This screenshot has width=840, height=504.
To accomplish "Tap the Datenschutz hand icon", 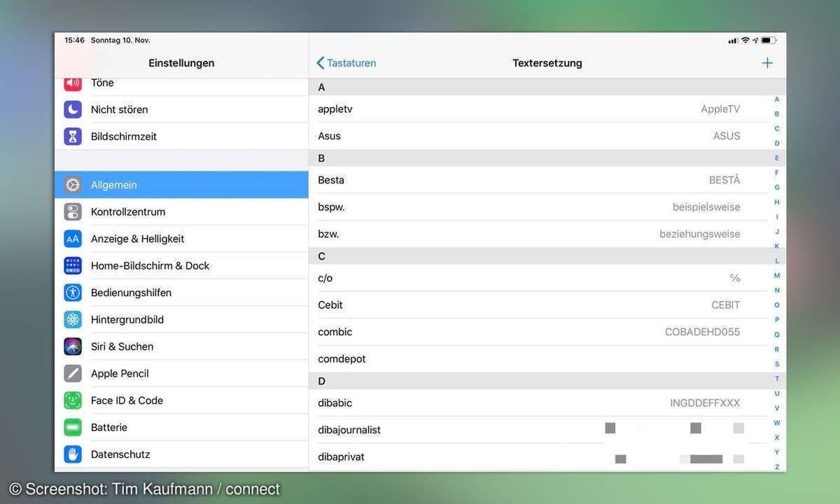I will (x=73, y=454).
